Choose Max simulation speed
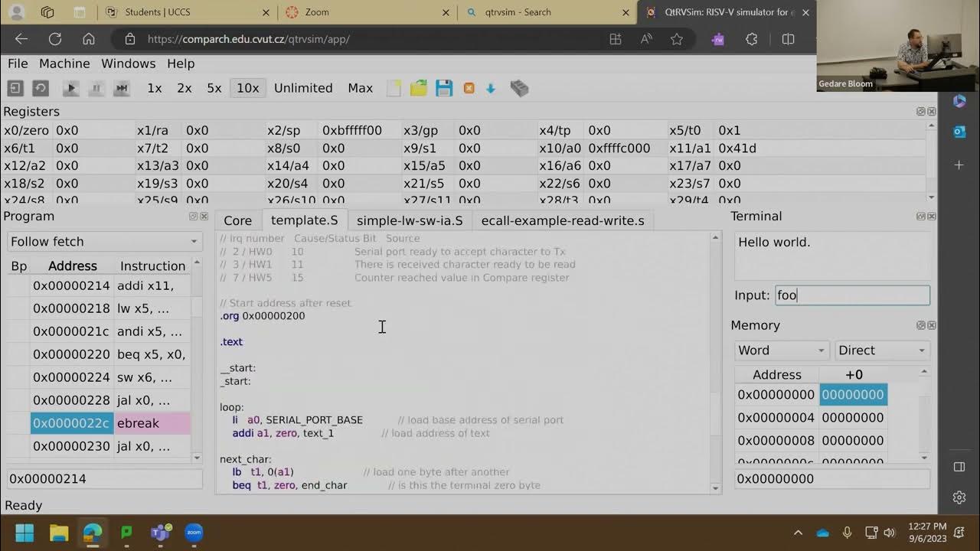The image size is (980, 551). 361,88
